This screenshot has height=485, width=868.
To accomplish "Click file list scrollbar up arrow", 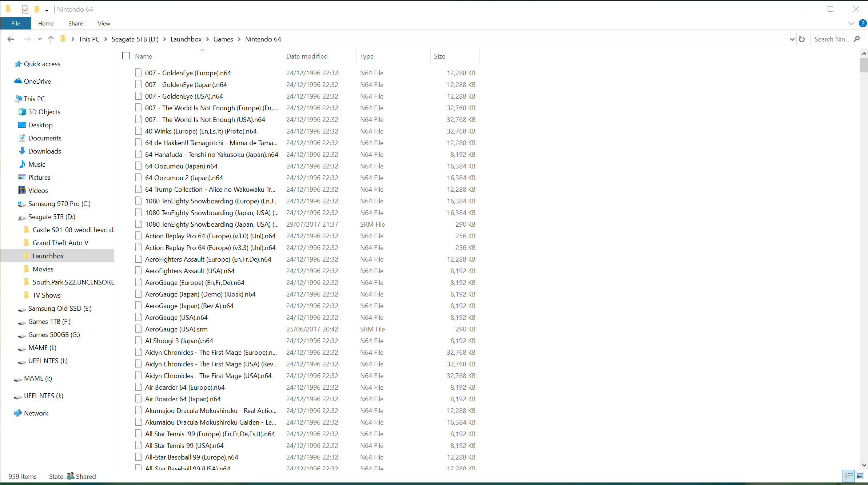I will (x=864, y=53).
